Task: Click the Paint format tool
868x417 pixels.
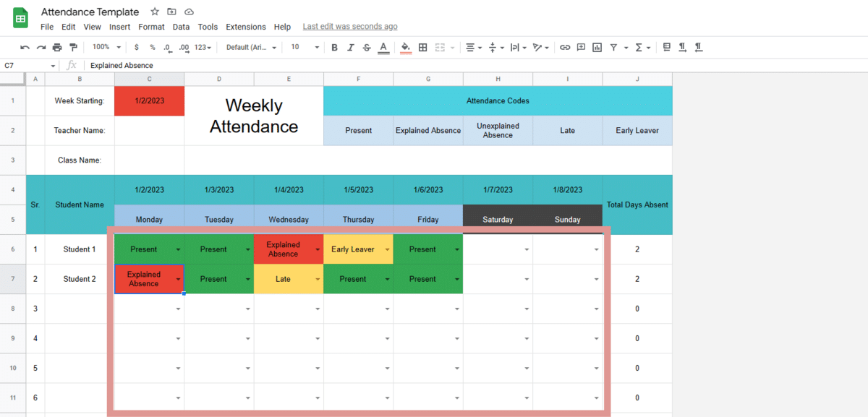Action: click(72, 46)
